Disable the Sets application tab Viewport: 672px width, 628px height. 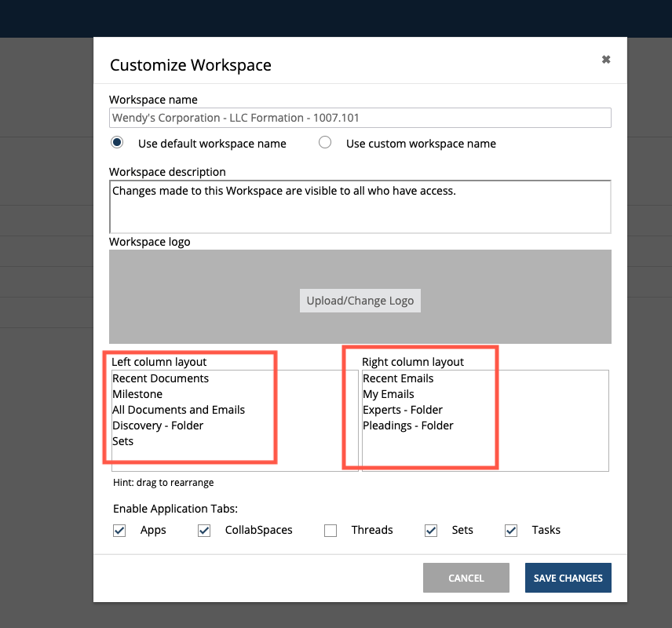431,531
